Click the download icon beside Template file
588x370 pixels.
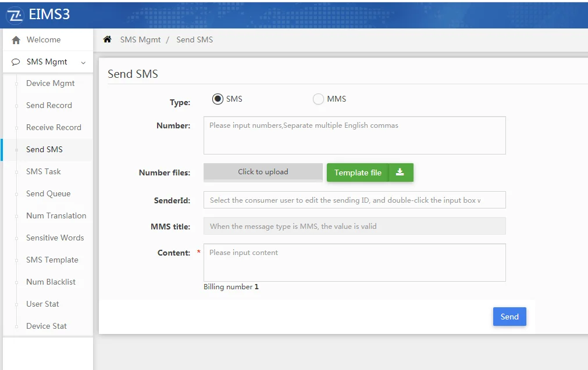click(x=400, y=173)
